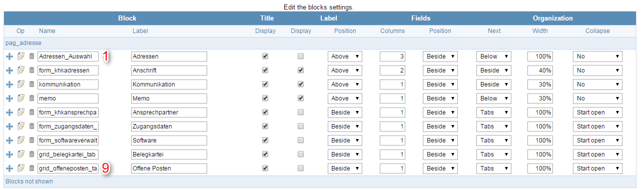This screenshot has height=190, width=644.
Task: Click the move icon for the Adressen_Auswahl row
Action: click(x=9, y=56)
